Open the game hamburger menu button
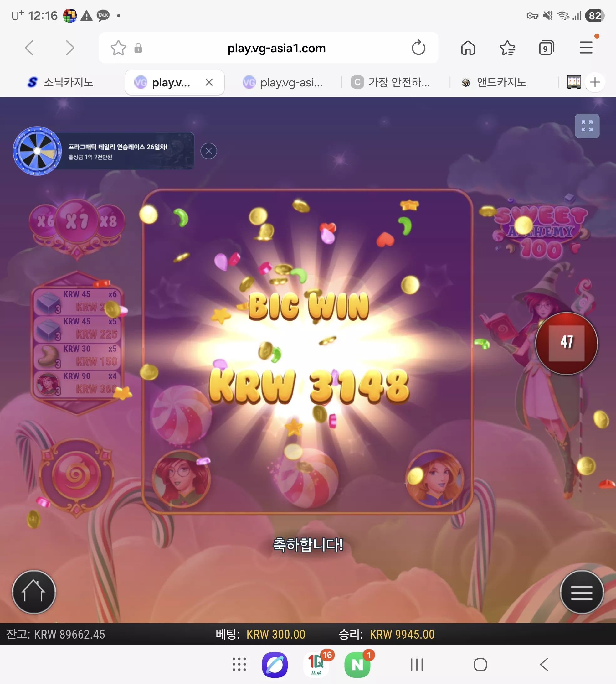This screenshot has width=616, height=684. (582, 592)
